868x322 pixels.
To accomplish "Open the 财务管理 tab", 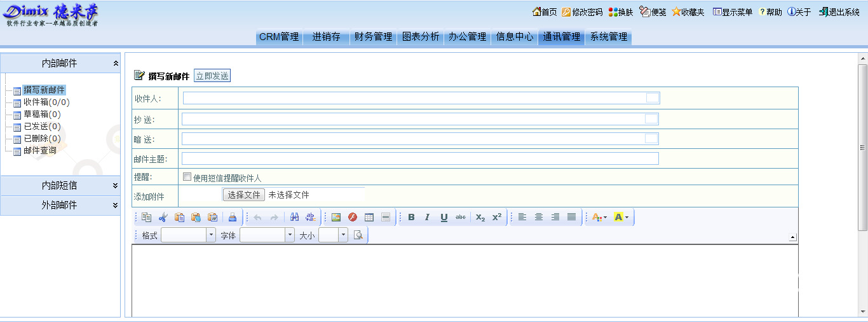I will click(373, 37).
